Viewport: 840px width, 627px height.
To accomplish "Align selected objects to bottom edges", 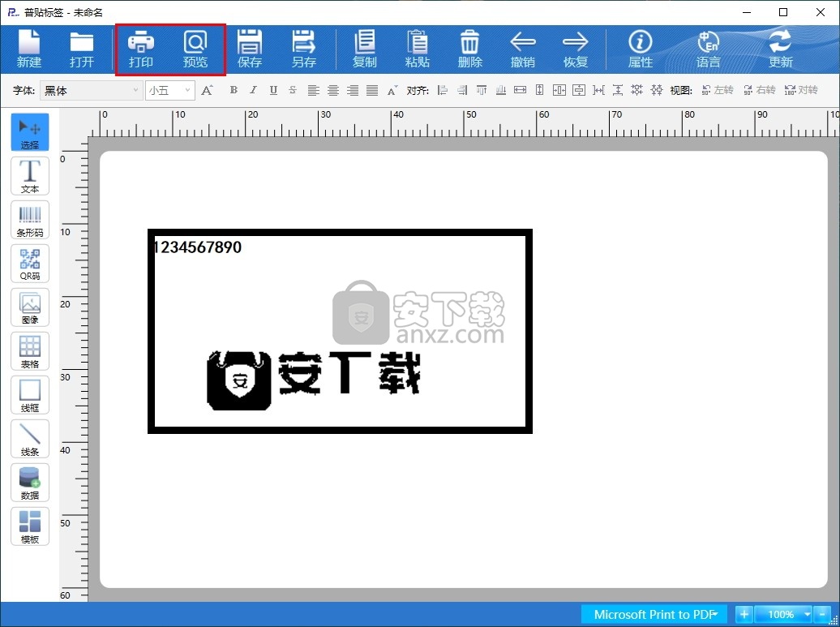I will pyautogui.click(x=501, y=90).
